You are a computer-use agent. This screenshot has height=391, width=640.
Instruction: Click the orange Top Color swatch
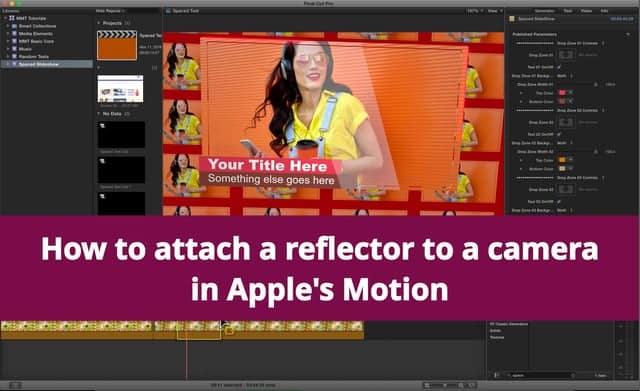[x=562, y=160]
